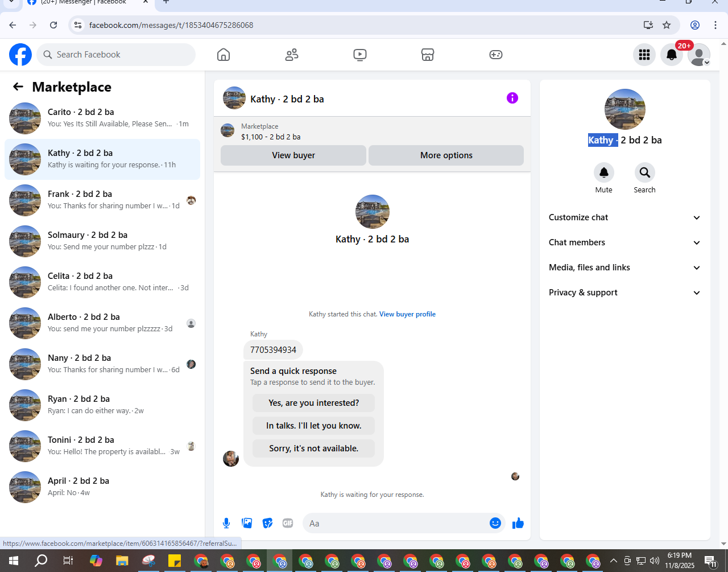
Task: Expand Media, files and links section
Action: pyautogui.click(x=625, y=268)
